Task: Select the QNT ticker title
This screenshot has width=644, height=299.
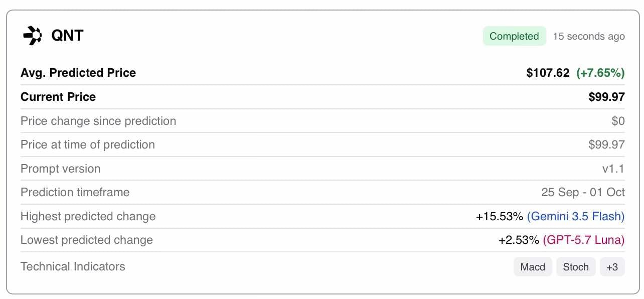Action: click(67, 36)
